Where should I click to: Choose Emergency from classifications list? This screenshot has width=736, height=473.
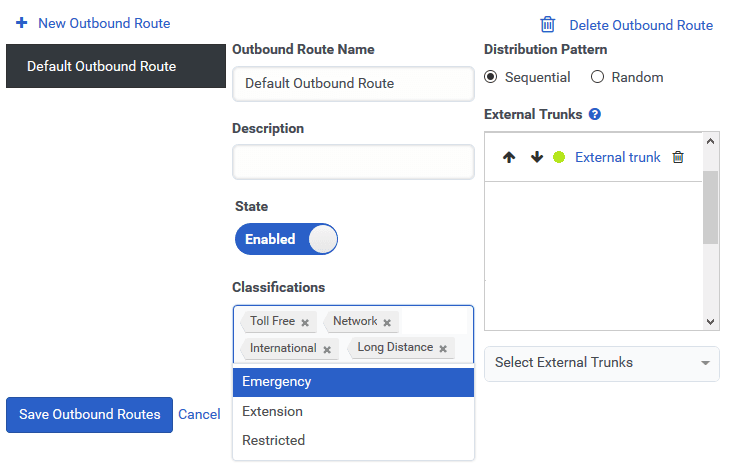tap(353, 382)
